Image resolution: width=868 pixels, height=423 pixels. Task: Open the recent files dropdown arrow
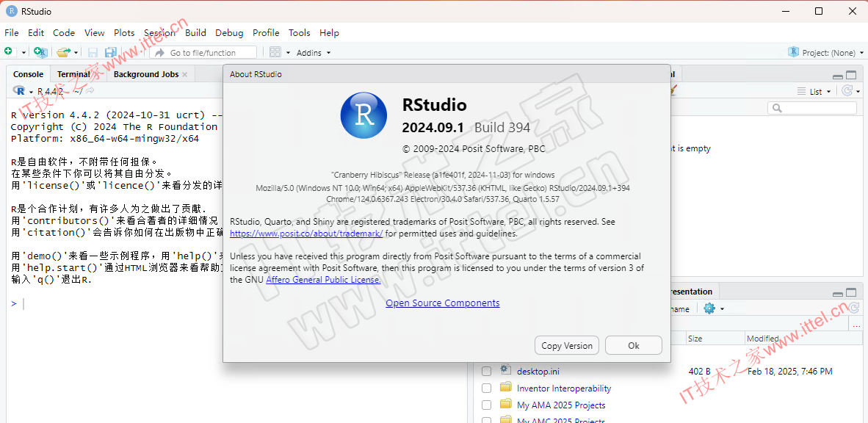click(76, 53)
